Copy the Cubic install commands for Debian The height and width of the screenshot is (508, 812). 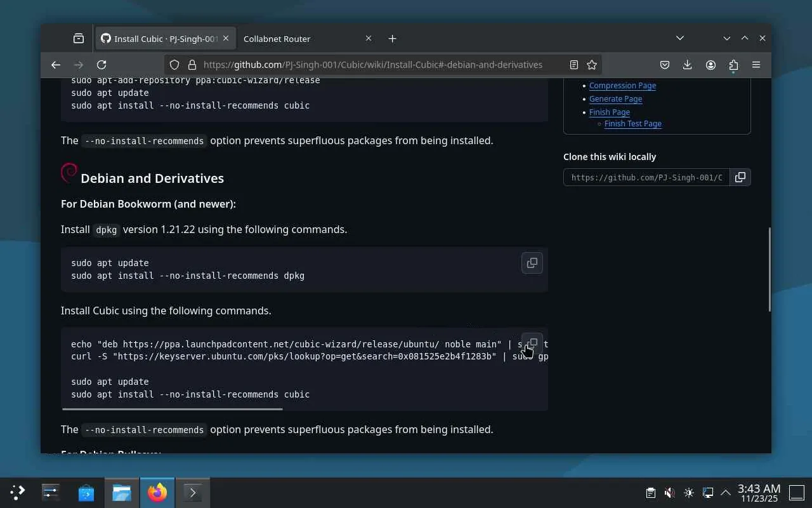(532, 344)
